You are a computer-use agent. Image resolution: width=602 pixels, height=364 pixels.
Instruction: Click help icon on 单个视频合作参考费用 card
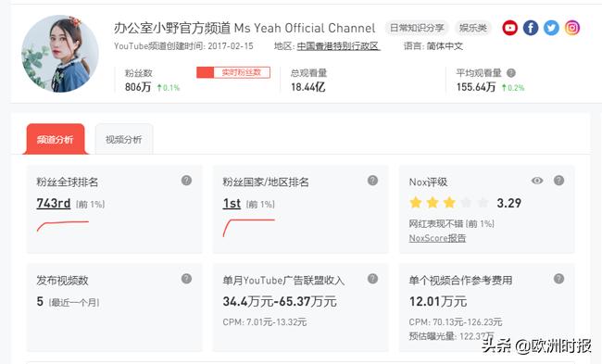click(559, 279)
